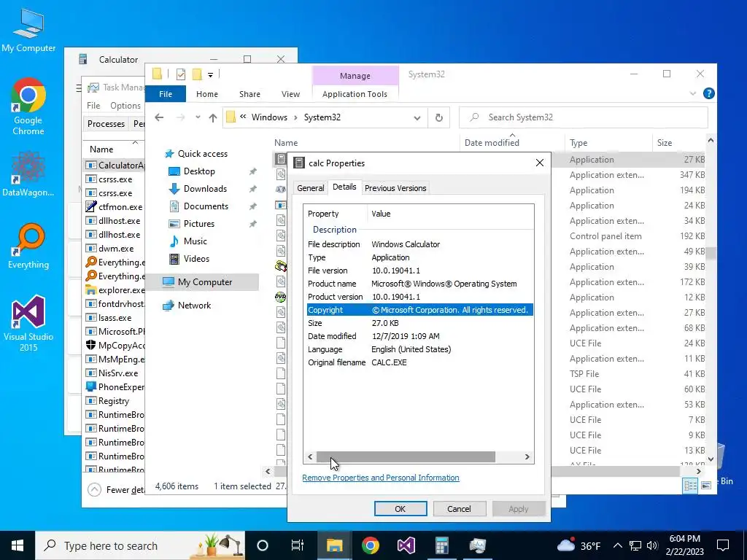Open Explorer help question mark icon
This screenshot has height=560, width=747.
pos(709,93)
